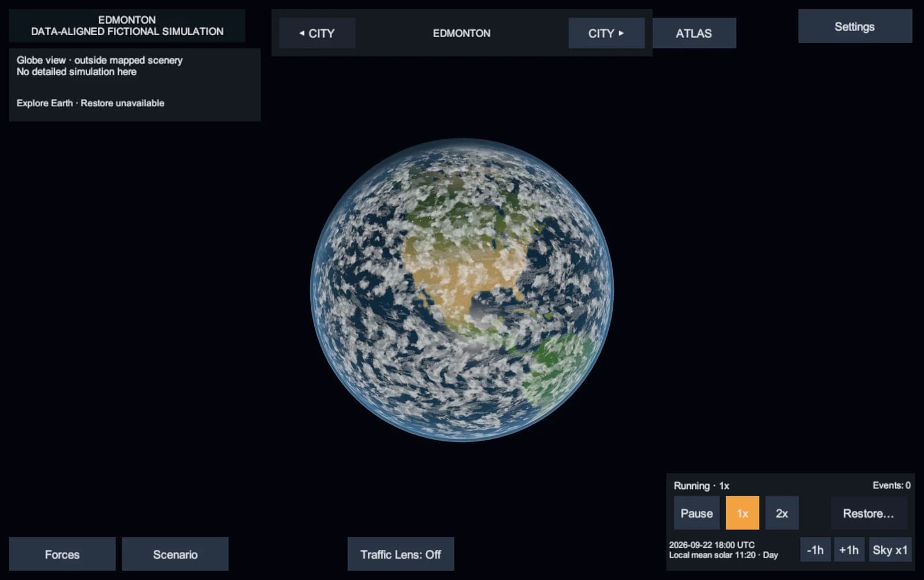
Task: Go to the next city
Action: tap(606, 33)
